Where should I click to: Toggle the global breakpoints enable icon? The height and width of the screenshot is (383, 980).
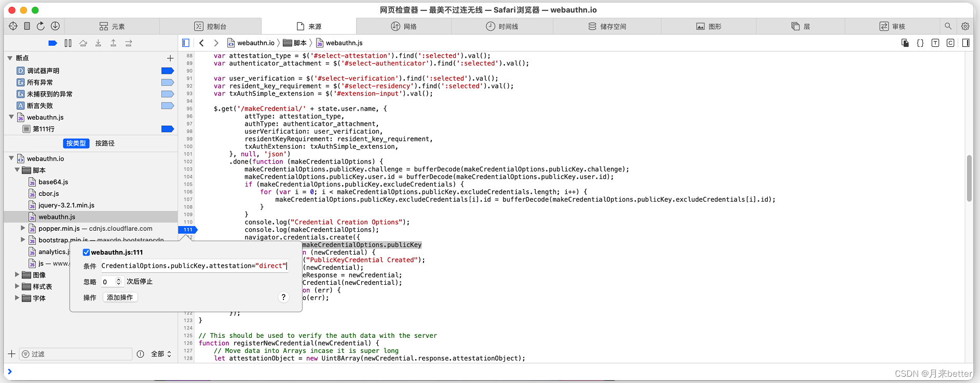(52, 43)
